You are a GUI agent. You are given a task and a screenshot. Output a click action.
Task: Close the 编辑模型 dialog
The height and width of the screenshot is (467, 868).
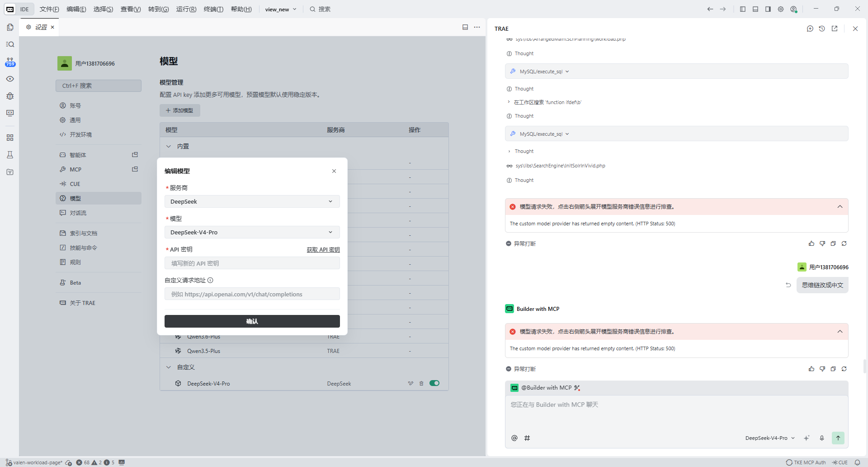point(334,171)
